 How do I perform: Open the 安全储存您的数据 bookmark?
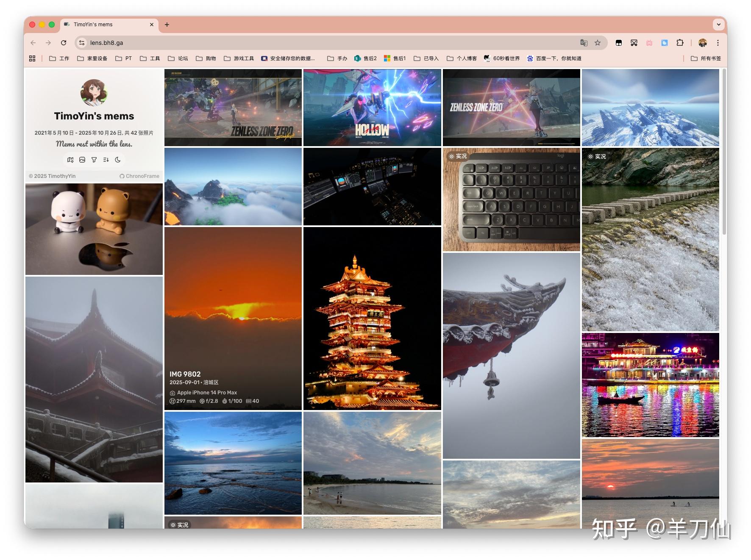tap(288, 58)
